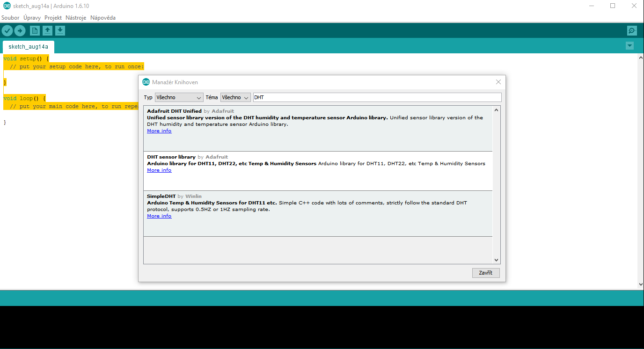Viewport: 644px width, 349px height.
Task: Open a sketch using the Open icon
Action: coord(47,30)
